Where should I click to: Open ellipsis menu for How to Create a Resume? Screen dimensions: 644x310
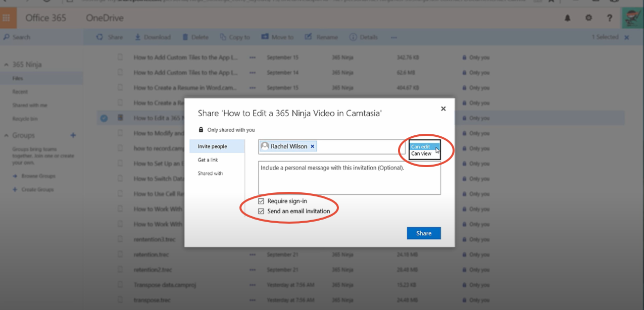(253, 88)
